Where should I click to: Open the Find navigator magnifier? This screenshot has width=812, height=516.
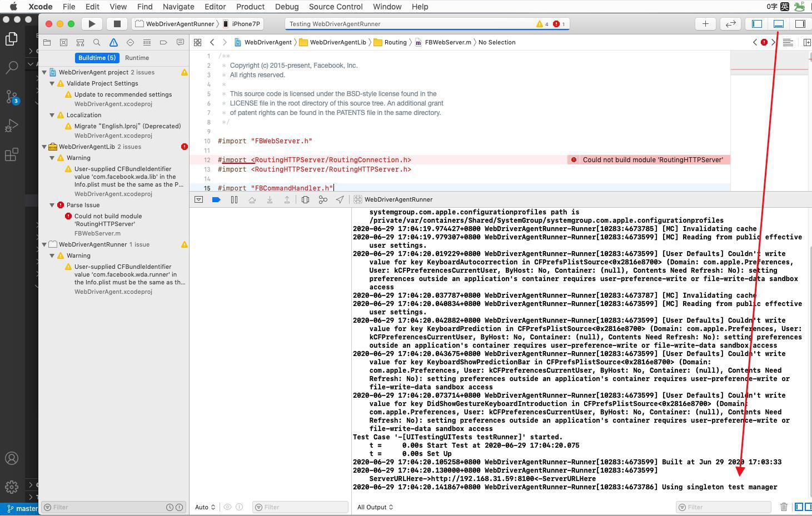click(x=97, y=42)
